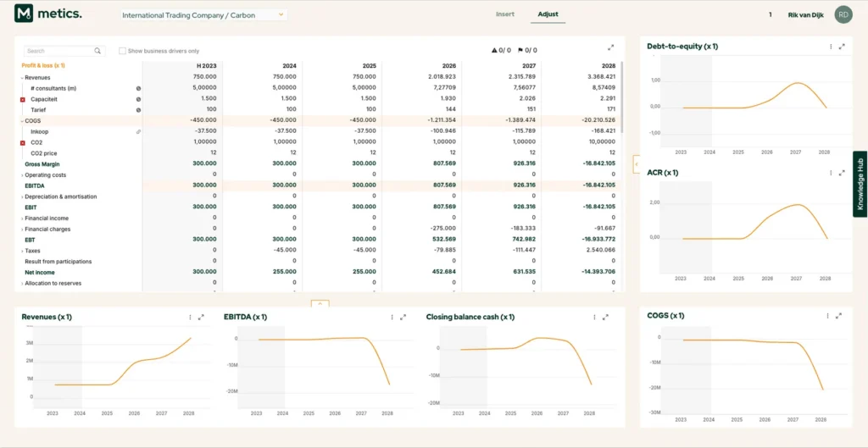868x448 pixels.
Task: Expand the Financial charges row
Action: 22,230
